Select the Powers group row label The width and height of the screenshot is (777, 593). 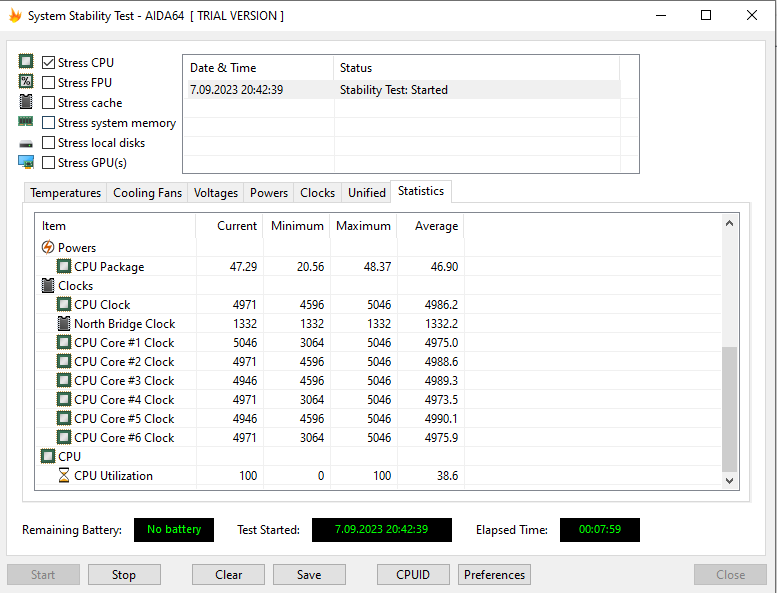click(x=77, y=247)
